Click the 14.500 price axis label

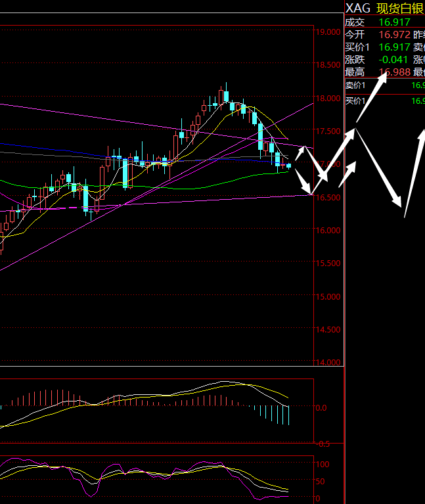(328, 329)
